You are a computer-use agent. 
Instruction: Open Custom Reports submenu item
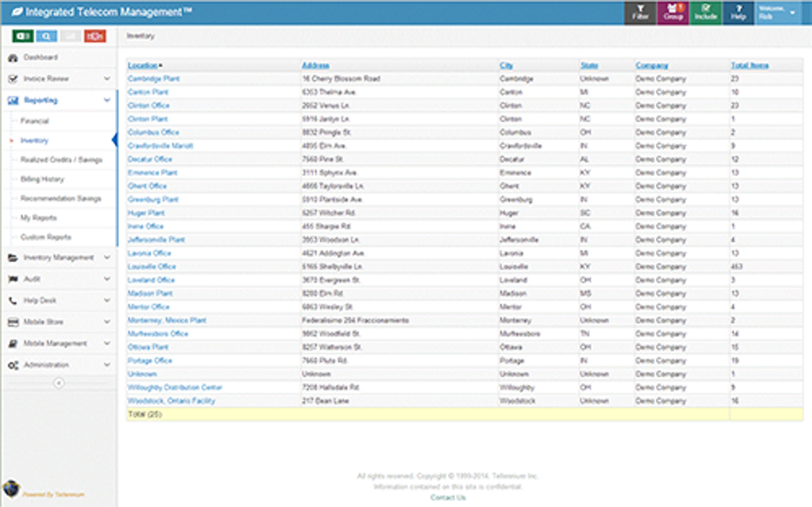(x=45, y=238)
